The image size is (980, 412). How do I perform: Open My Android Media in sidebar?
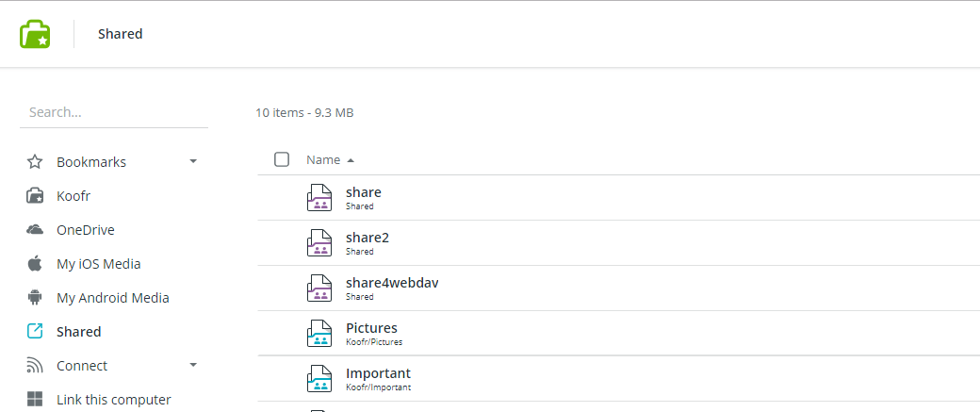pos(112,298)
